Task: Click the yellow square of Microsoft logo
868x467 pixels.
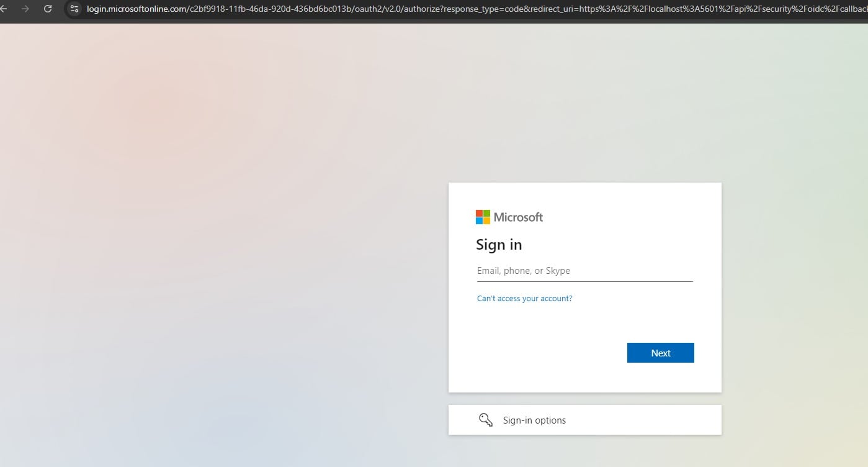Action: coord(486,220)
